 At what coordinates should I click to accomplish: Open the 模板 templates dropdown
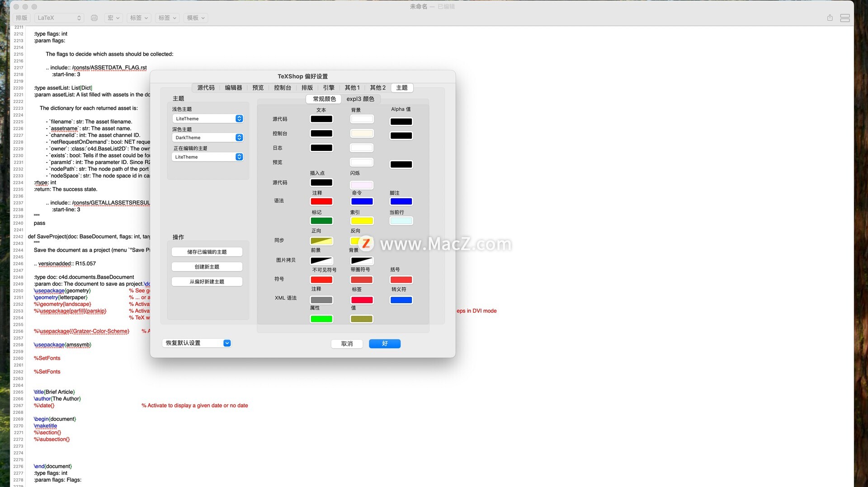[x=196, y=18]
